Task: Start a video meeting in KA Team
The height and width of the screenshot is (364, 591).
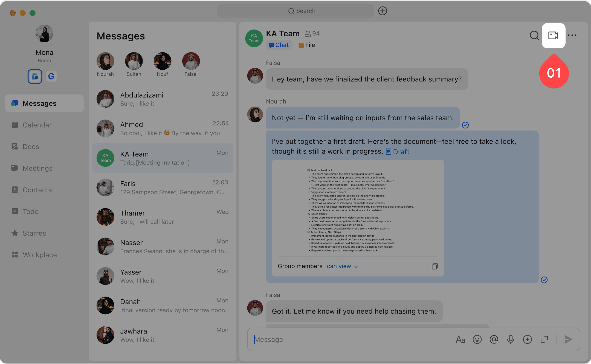Action: (x=553, y=36)
